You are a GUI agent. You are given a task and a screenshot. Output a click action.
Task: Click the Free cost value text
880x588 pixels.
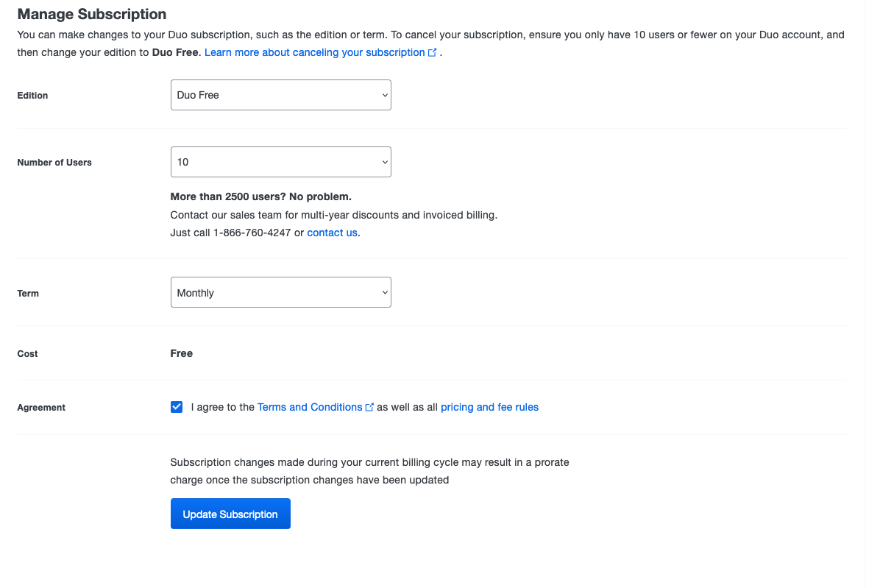pos(181,353)
